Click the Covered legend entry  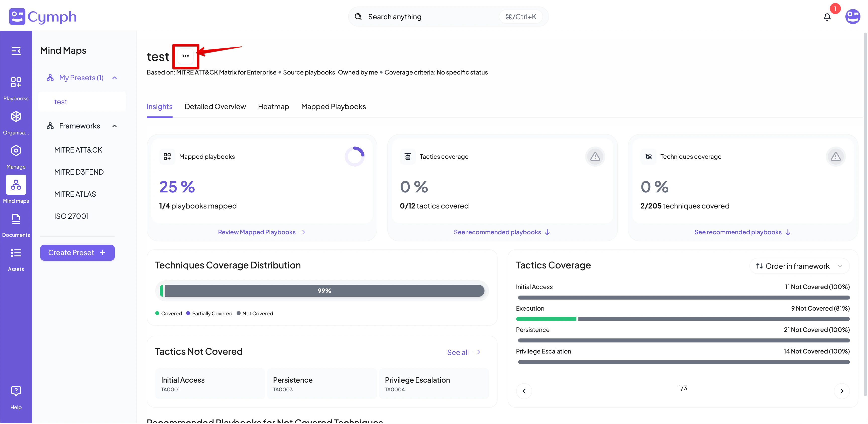[169, 314]
